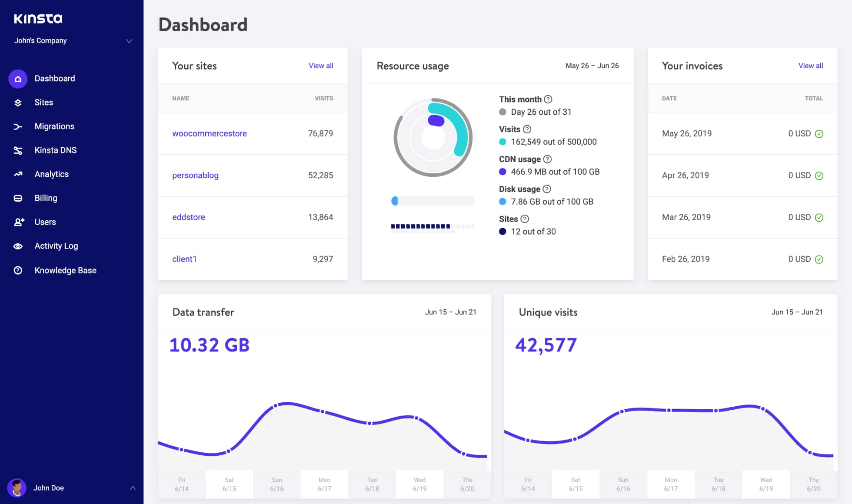View all invoices link
The width and height of the screenshot is (852, 504).
coord(811,66)
